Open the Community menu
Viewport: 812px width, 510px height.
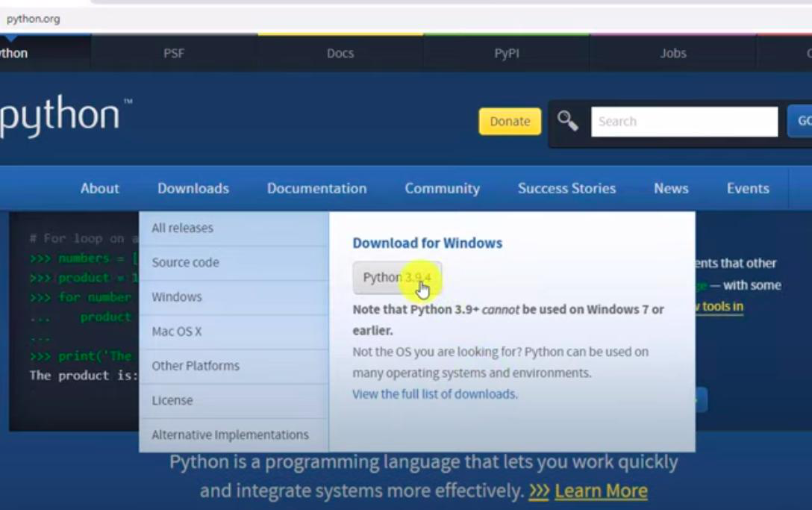(442, 188)
